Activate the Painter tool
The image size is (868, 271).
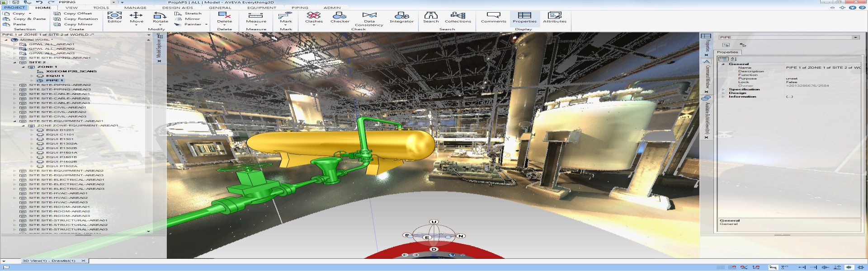[189, 24]
